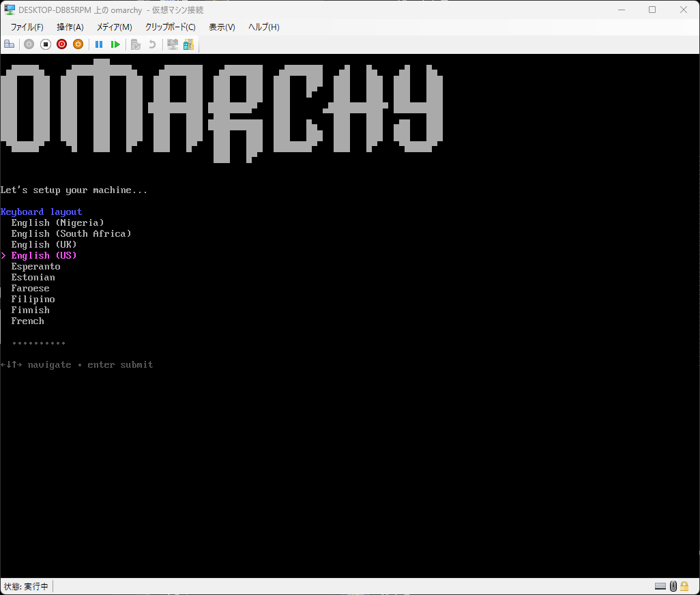
Task: Select Estonian keyboard layout
Action: pos(33,278)
